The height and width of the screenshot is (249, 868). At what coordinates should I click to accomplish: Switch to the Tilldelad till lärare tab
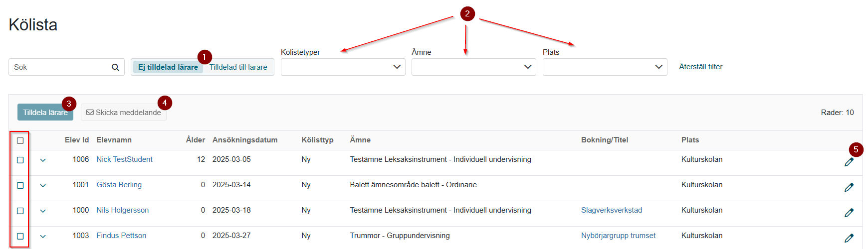(x=238, y=67)
